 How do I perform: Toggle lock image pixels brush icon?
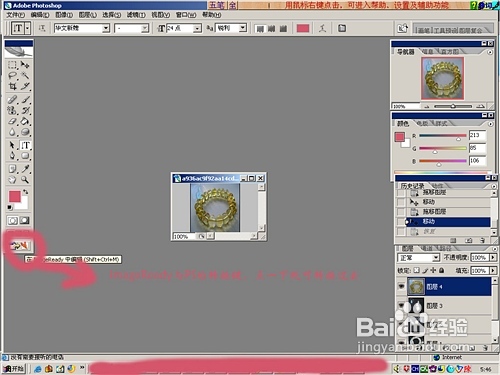pyautogui.click(x=425, y=270)
